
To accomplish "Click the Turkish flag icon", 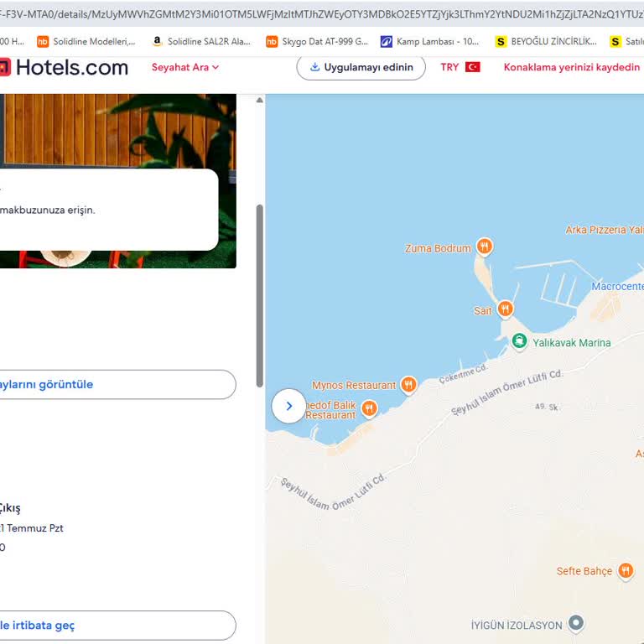I will 472,67.
